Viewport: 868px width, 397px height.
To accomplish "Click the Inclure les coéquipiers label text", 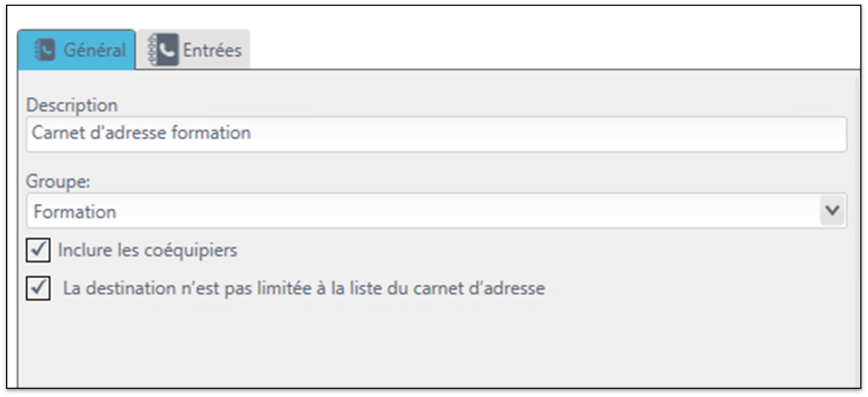I will pos(147,250).
